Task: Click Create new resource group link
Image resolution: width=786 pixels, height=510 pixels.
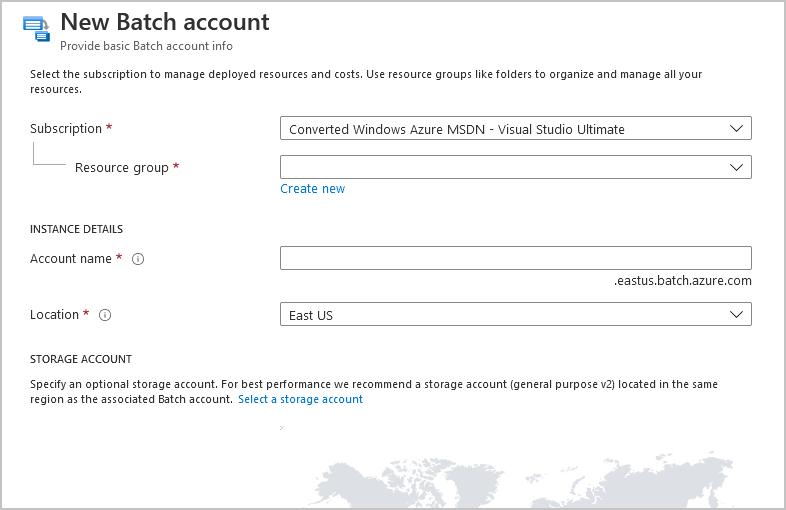Action: click(x=312, y=189)
